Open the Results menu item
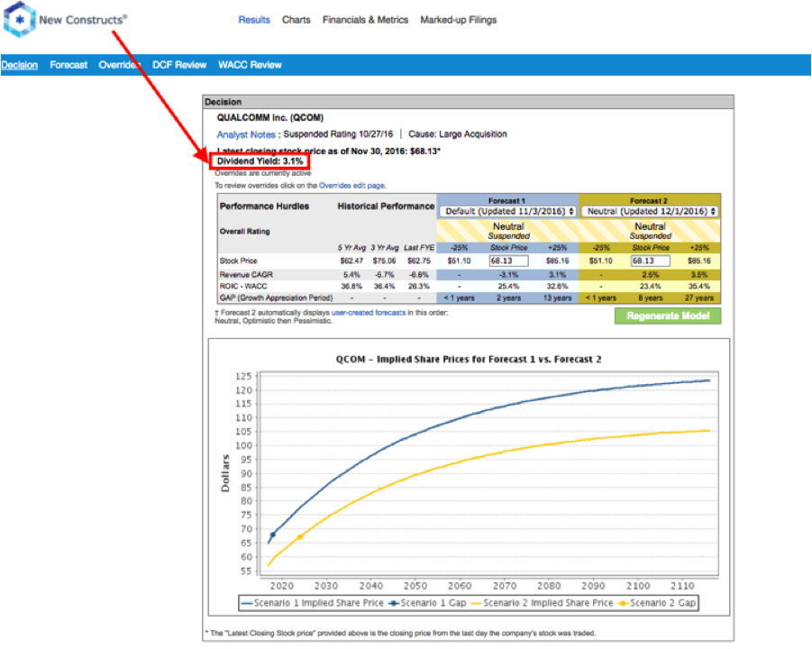812x649 pixels. 254,20
